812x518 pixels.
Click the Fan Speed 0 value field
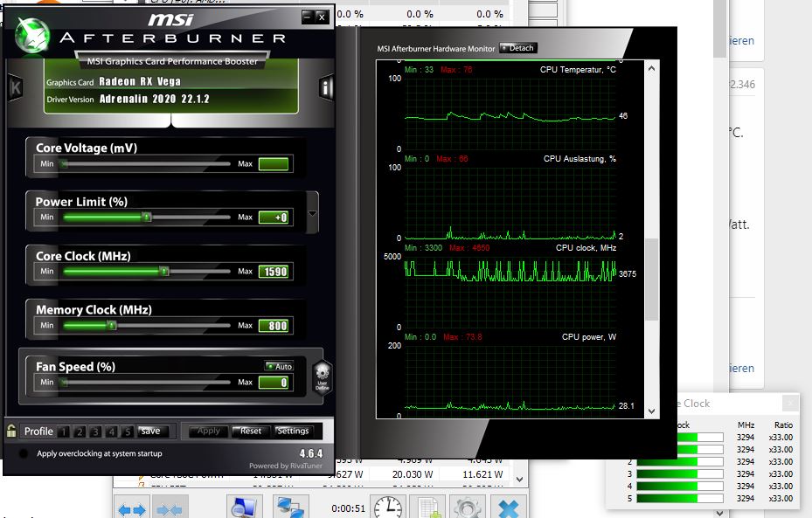coord(274,383)
